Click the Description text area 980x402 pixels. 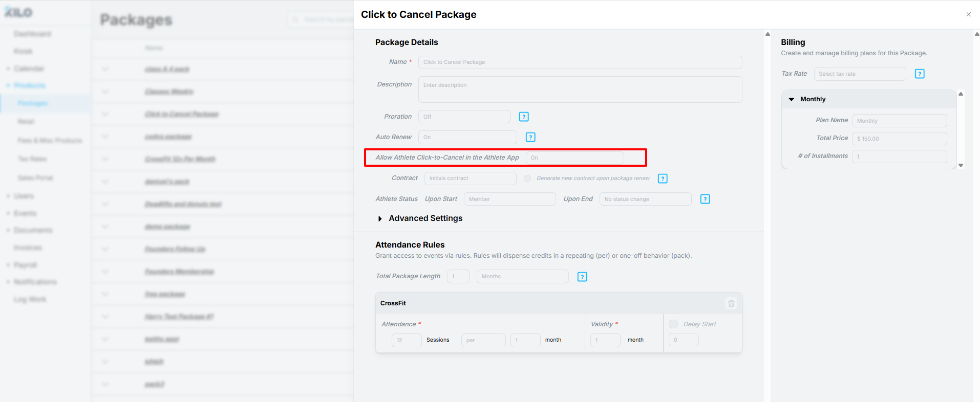click(580, 90)
